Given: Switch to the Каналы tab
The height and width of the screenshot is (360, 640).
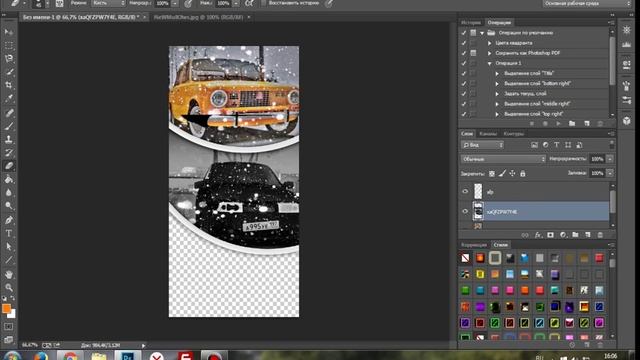Looking at the screenshot, I should (x=488, y=133).
